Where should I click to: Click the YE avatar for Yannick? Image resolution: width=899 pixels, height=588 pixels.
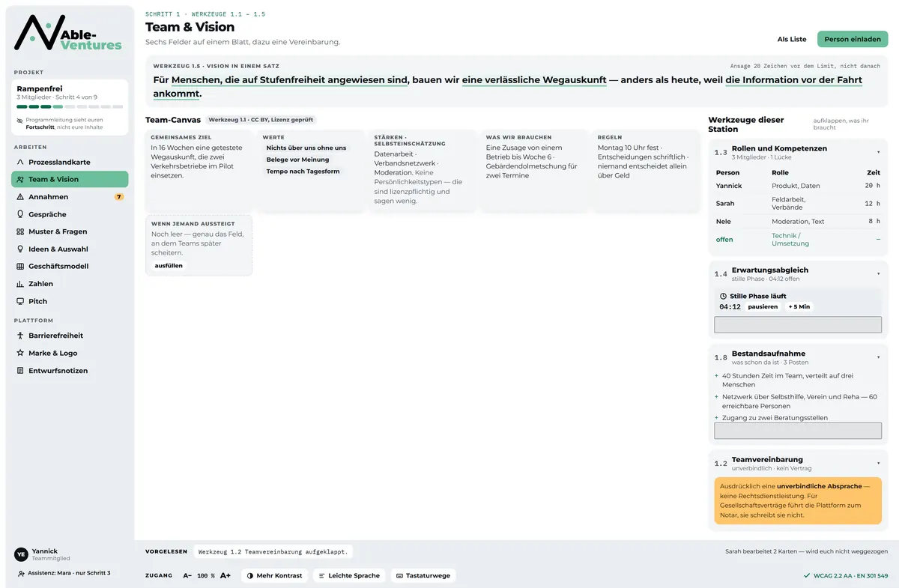click(x=21, y=554)
